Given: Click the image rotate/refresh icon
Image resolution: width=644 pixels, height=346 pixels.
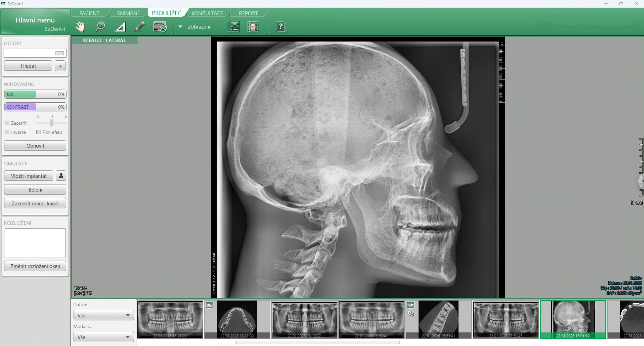Looking at the screenshot, I should click(160, 26).
